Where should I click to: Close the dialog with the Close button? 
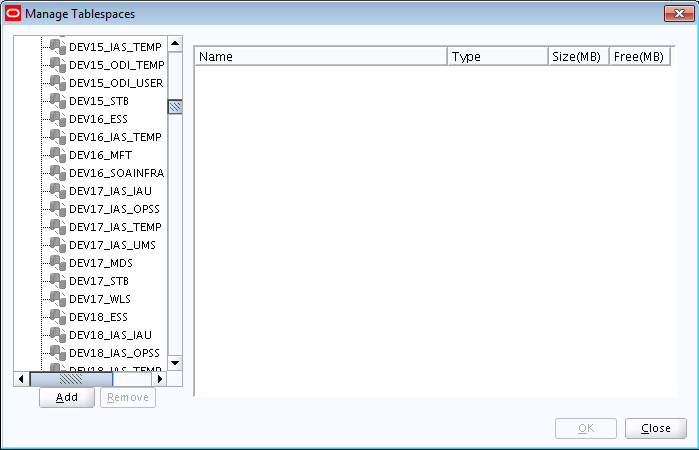(x=656, y=428)
